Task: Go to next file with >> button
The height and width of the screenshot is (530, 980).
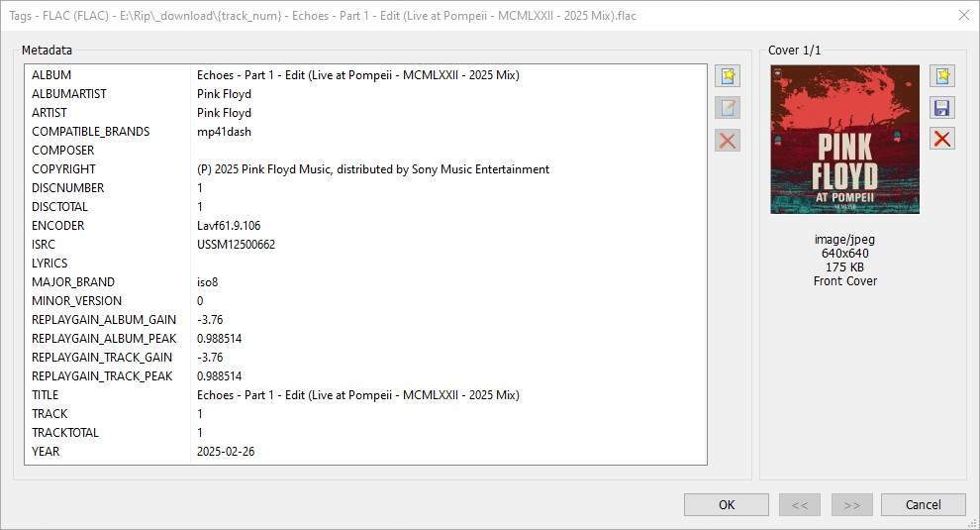Action: point(852,505)
